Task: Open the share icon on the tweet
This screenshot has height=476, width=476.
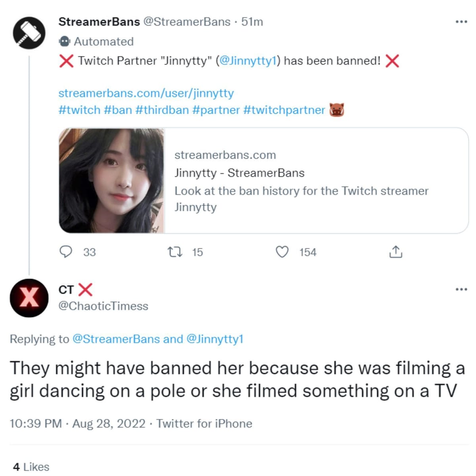Action: [395, 251]
